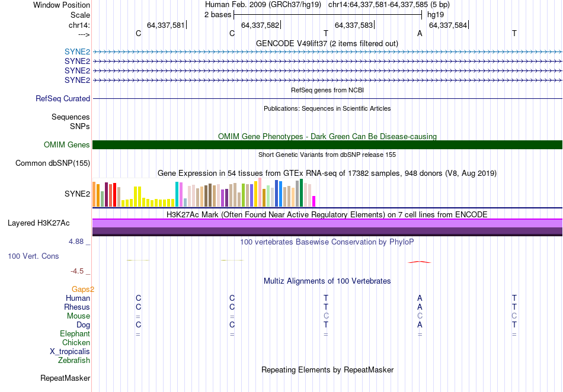Click the chr14:64,337,581-64,337,585 (5 bp) range text
Screen dimensions: 563x392
(x=389, y=5)
